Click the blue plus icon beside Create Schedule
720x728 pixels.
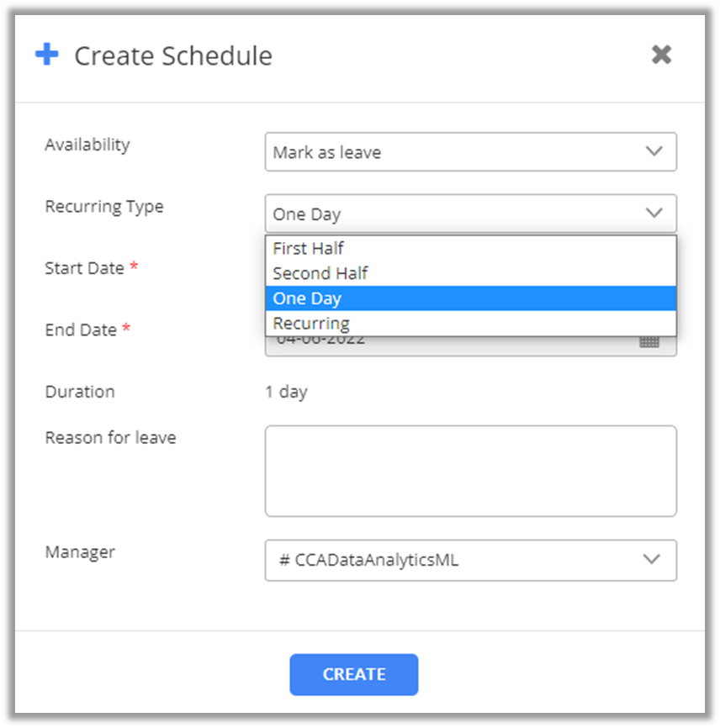47,55
